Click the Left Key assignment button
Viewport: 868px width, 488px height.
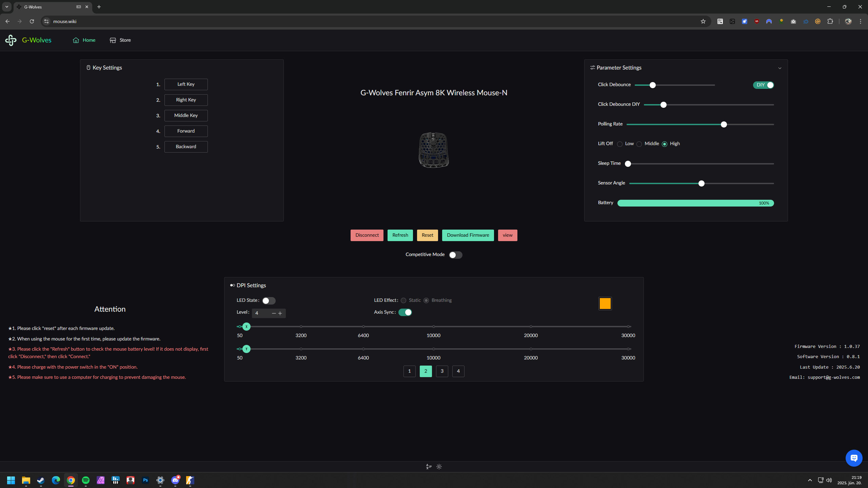[x=186, y=84]
